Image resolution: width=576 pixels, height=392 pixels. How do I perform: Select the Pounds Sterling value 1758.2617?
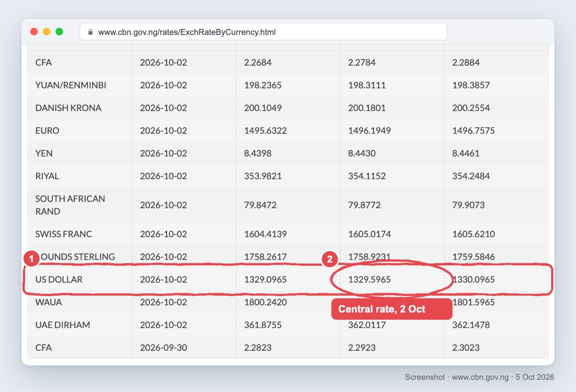(x=266, y=257)
